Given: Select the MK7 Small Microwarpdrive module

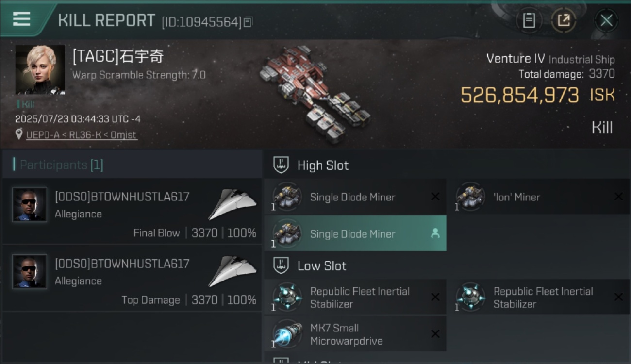Looking at the screenshot, I should coord(355,334).
